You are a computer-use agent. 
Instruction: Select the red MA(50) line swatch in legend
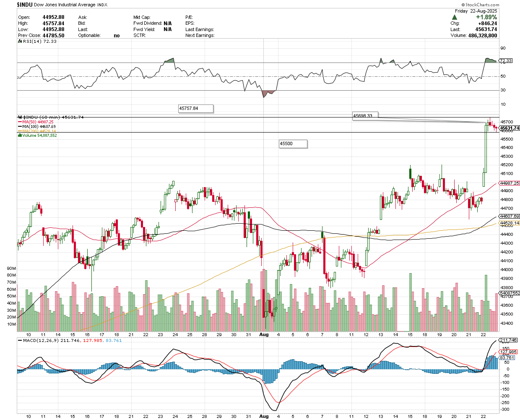tap(20, 122)
